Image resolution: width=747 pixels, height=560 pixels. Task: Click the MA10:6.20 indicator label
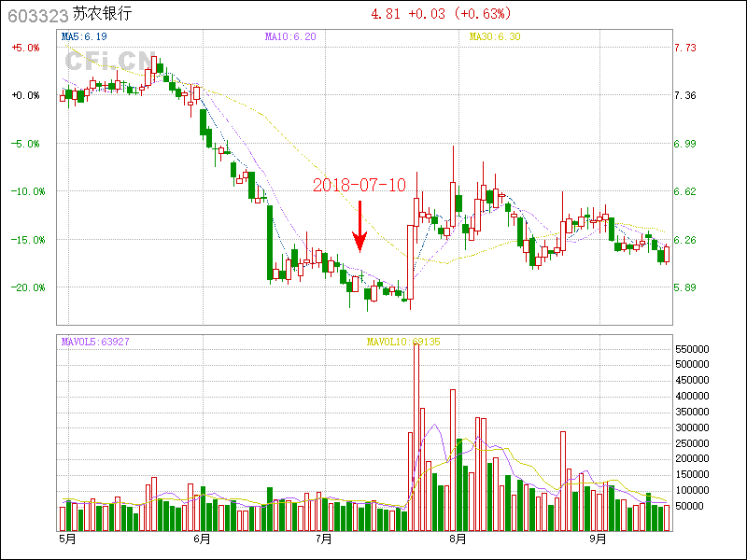(x=290, y=36)
